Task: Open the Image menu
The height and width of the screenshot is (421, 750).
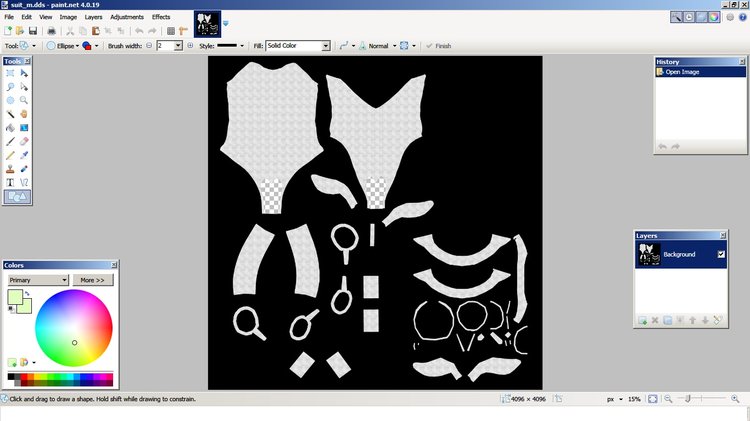Action: tap(68, 17)
